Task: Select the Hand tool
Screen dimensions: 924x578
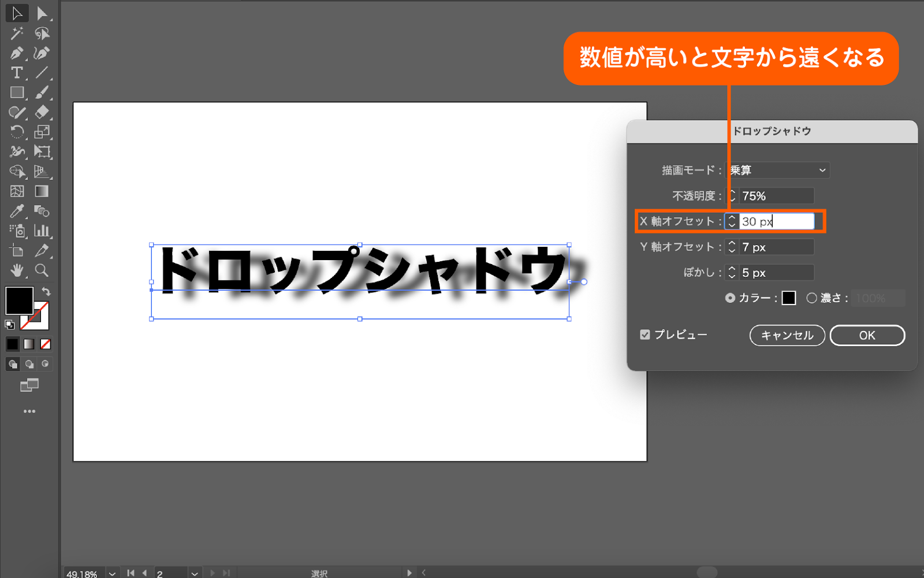Action: 17,270
